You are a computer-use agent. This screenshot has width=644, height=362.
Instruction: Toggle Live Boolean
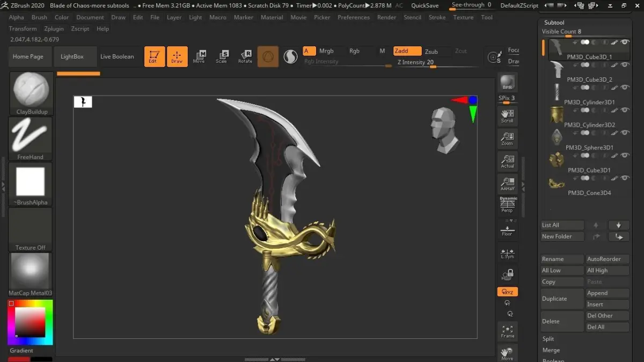[117, 56]
